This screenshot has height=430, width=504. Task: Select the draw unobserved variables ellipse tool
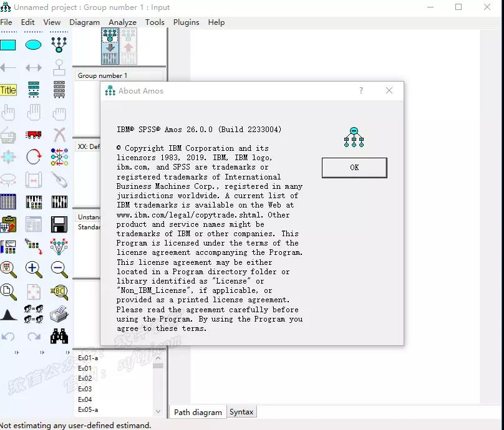(34, 45)
